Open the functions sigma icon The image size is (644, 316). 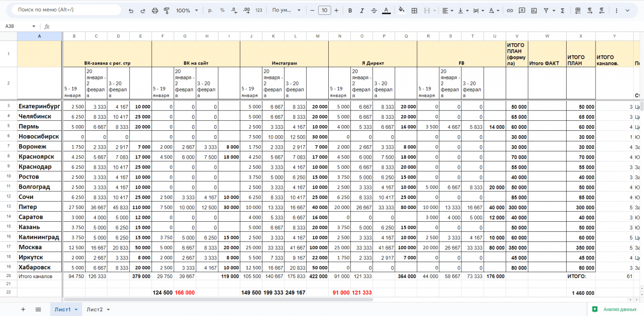pyautogui.click(x=562, y=11)
